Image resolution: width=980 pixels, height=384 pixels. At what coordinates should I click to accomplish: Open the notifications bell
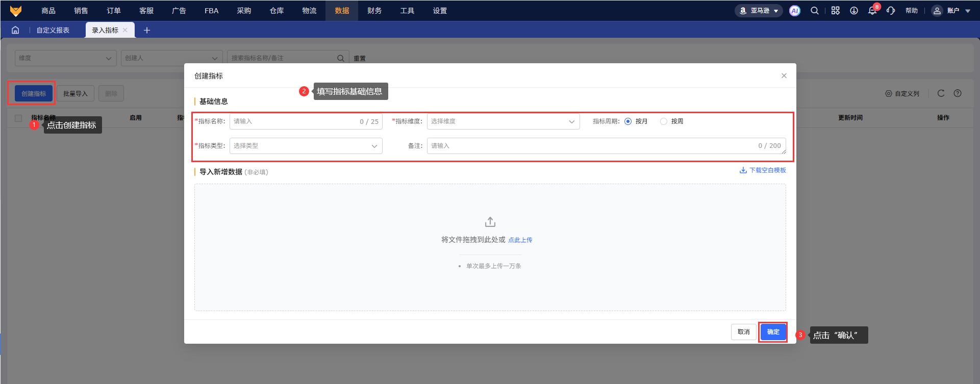coord(872,11)
